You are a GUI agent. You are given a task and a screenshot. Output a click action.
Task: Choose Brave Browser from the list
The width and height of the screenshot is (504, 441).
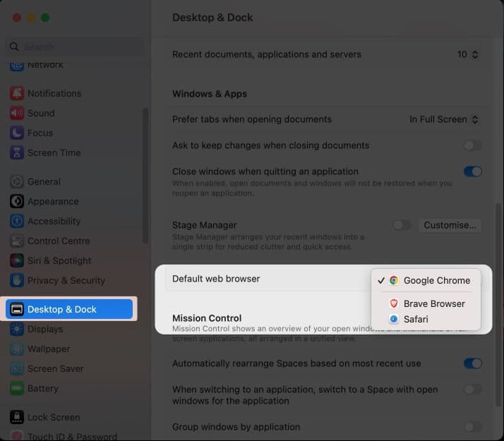[x=426, y=303]
